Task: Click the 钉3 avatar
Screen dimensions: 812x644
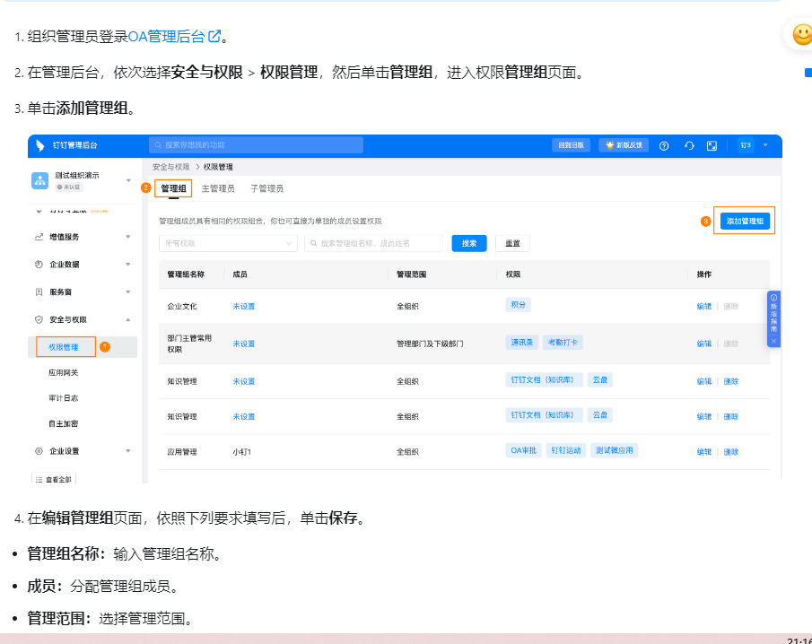Action: click(x=746, y=145)
